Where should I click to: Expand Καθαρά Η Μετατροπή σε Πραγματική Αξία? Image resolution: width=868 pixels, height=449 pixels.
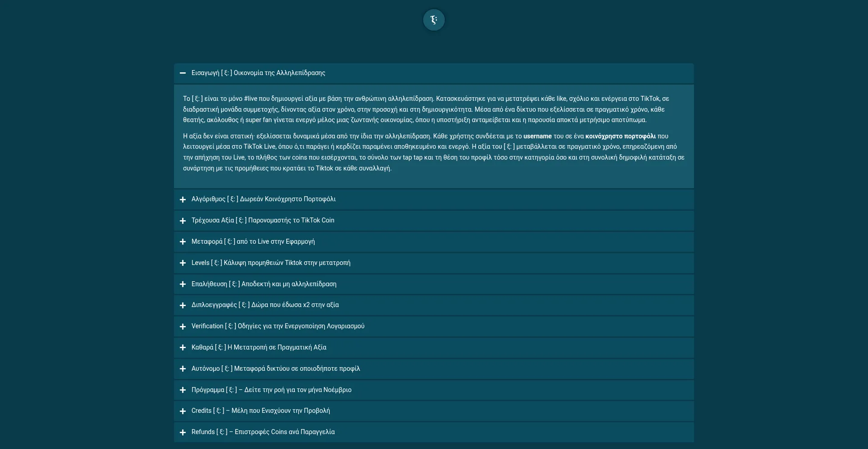click(x=259, y=347)
